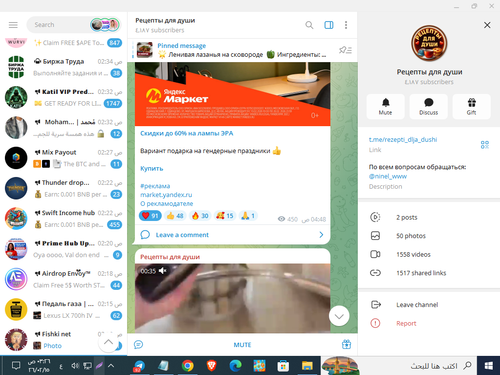Choose Leave channel

coord(429,305)
